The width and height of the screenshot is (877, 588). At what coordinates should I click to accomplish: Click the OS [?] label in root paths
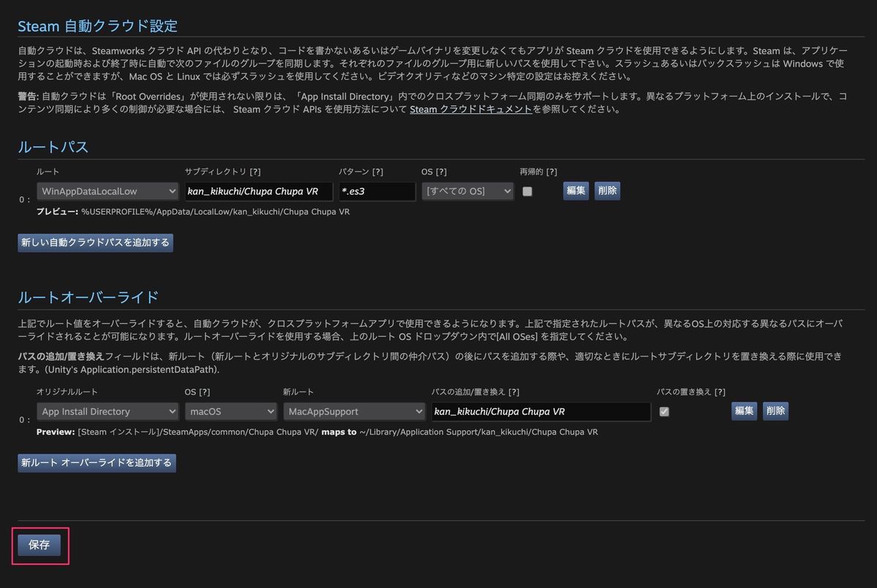435,172
